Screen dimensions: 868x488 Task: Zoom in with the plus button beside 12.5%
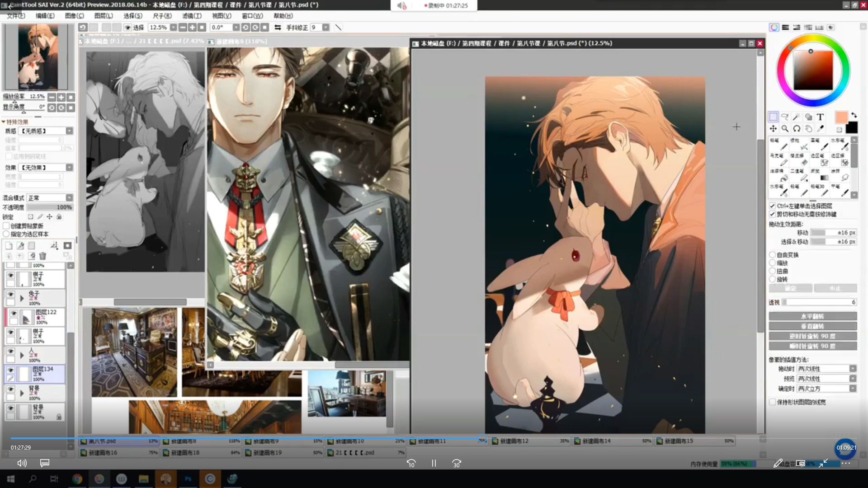tap(192, 28)
